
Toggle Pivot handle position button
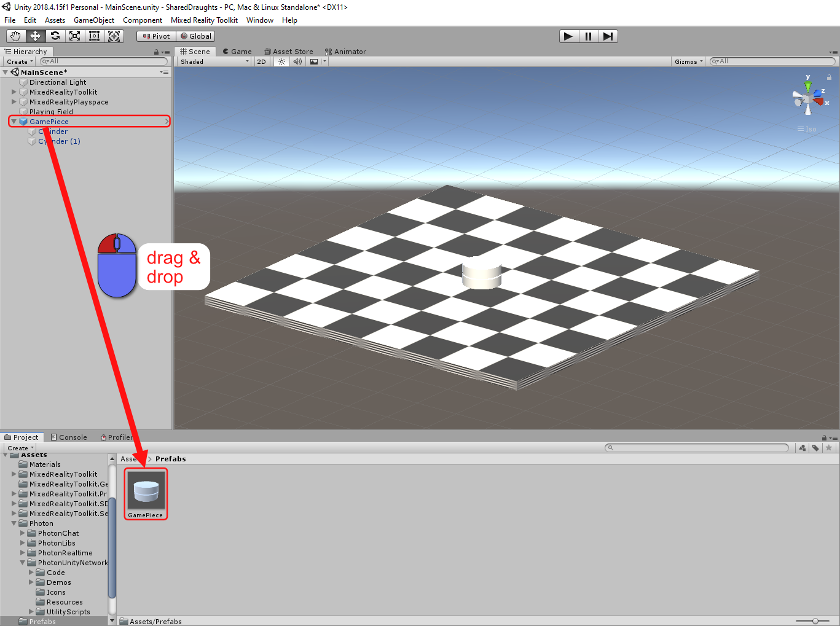(x=156, y=36)
